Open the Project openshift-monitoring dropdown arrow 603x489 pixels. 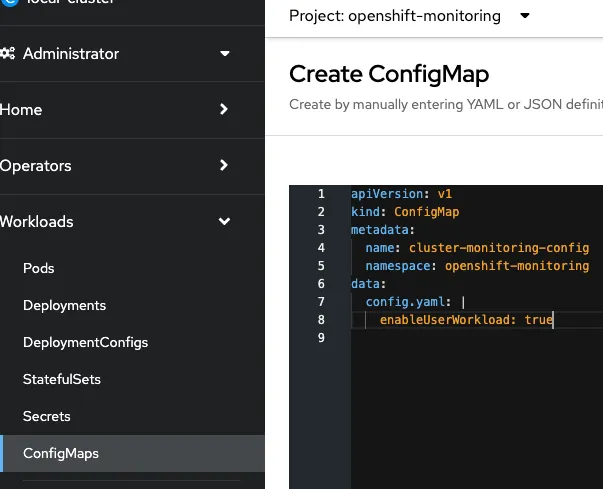(x=526, y=16)
